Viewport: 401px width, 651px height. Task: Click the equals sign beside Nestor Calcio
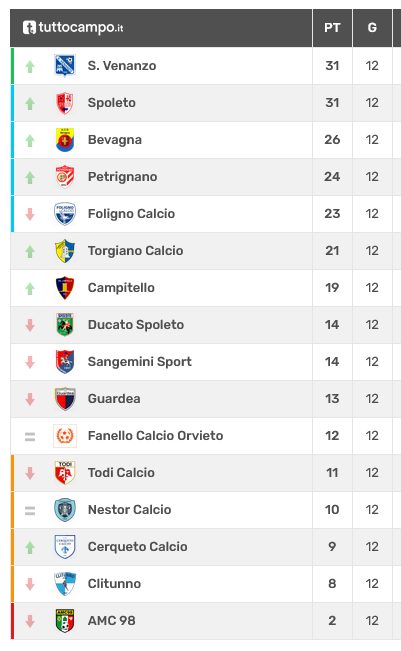tap(30, 511)
